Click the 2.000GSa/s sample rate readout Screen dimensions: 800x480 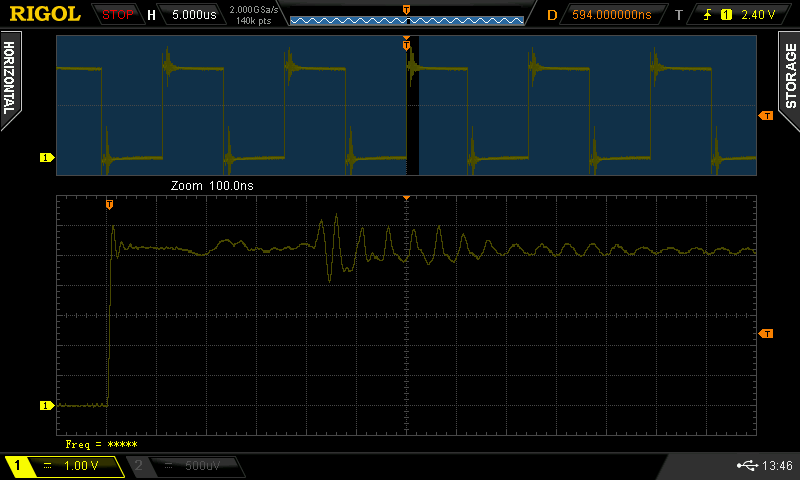point(254,10)
